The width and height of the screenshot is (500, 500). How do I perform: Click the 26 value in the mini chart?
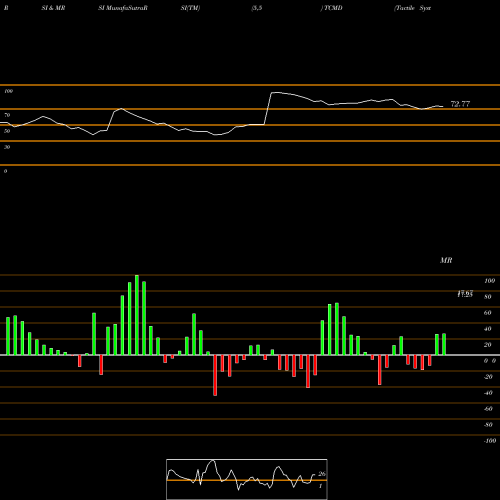(x=322, y=474)
